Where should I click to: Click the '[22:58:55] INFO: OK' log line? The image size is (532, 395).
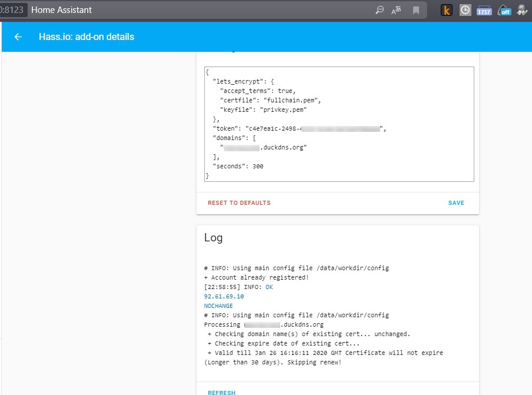click(238, 287)
